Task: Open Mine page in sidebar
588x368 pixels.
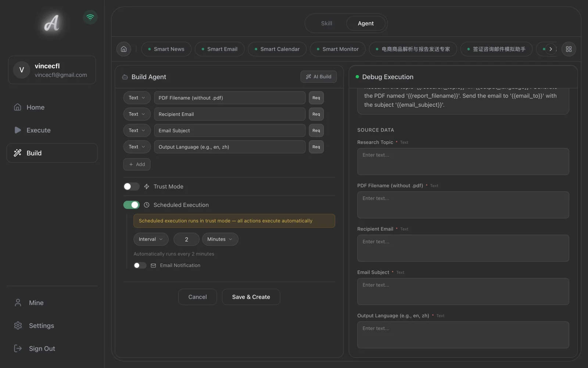Action: (x=52, y=302)
